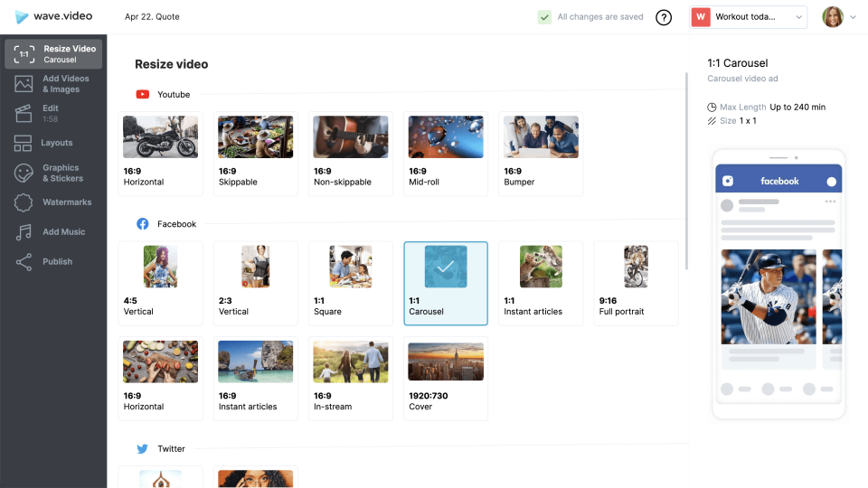868x488 pixels.
Task: Click the Youtube section logo icon
Action: coord(143,95)
